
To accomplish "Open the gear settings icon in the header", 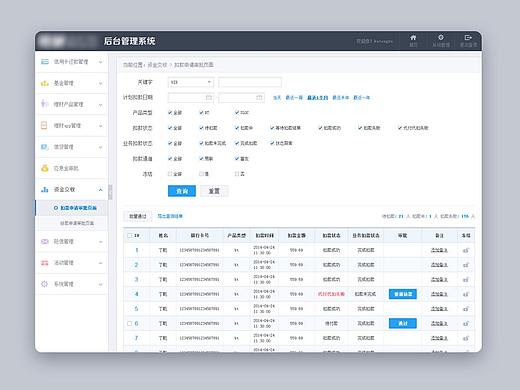I will (x=441, y=37).
